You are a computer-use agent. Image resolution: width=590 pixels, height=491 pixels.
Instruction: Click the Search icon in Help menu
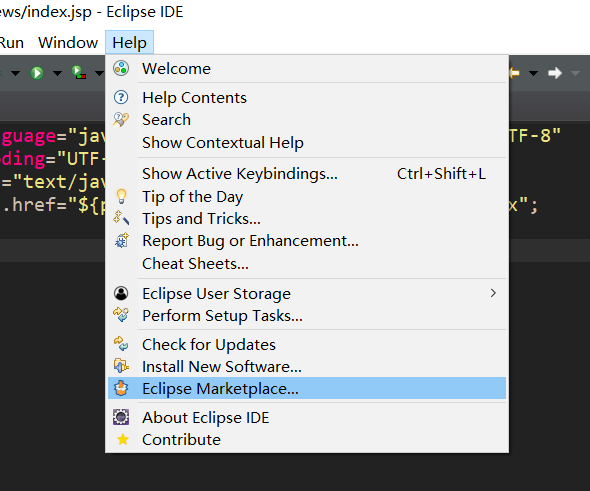[x=121, y=120]
